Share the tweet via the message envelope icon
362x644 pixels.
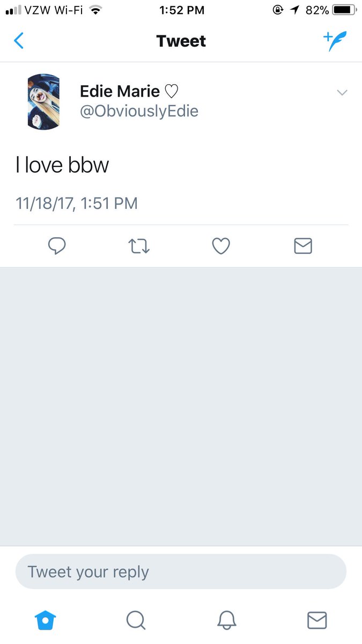[303, 246]
